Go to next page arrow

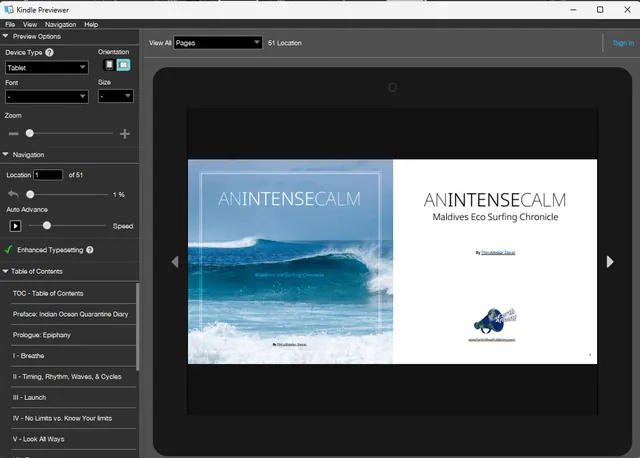pos(610,262)
